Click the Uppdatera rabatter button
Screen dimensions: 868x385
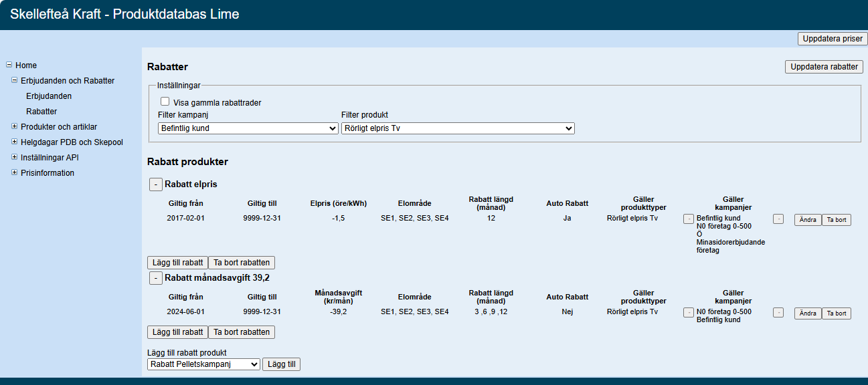coord(824,67)
